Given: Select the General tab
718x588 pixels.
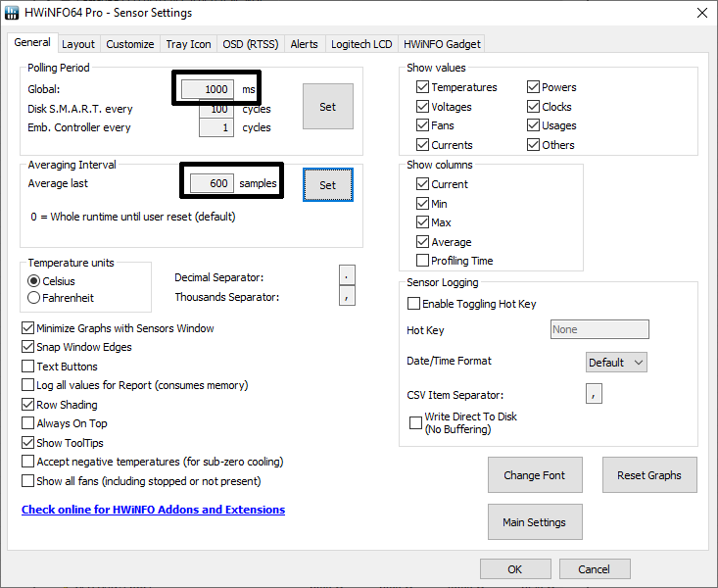Looking at the screenshot, I should [32, 42].
